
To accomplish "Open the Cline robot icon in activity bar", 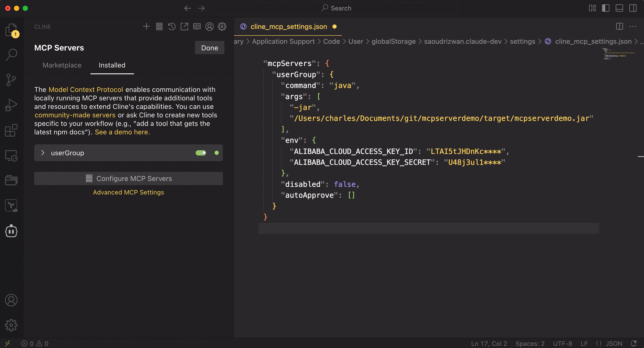I will point(11,231).
